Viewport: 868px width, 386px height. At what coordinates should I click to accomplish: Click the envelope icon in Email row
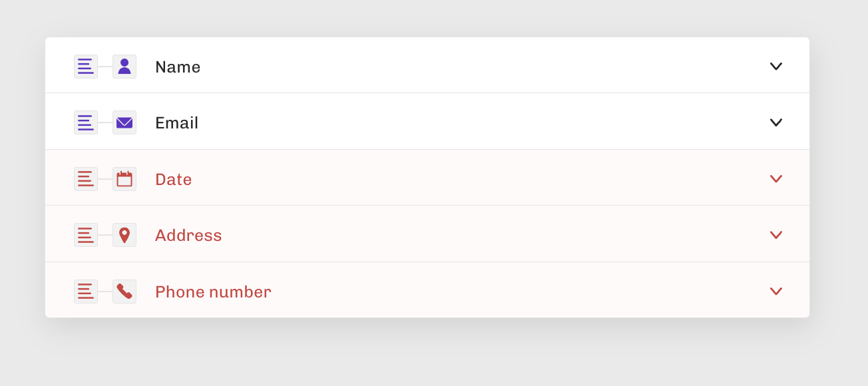click(124, 122)
